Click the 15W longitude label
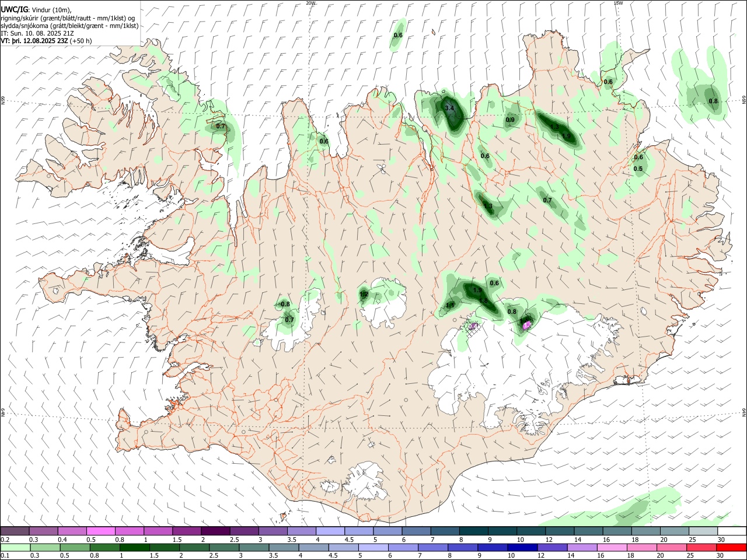747x560 pixels. coord(618,3)
